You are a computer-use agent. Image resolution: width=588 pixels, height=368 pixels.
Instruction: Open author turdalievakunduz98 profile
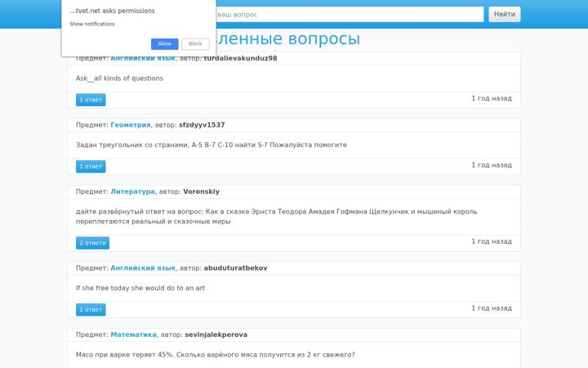tap(240, 58)
